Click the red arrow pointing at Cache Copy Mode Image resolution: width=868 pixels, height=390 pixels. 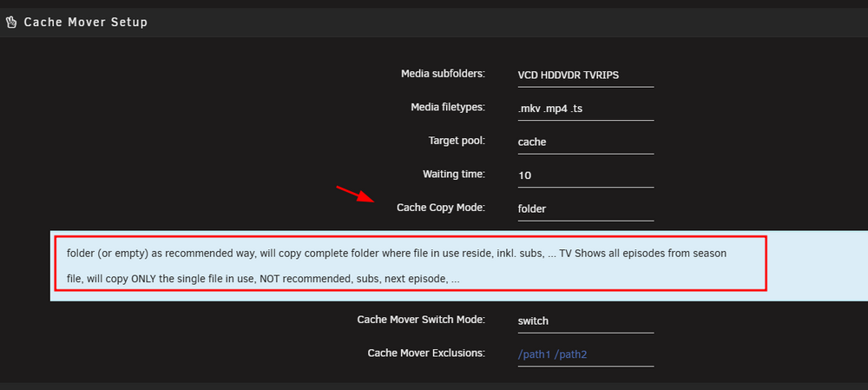point(355,195)
